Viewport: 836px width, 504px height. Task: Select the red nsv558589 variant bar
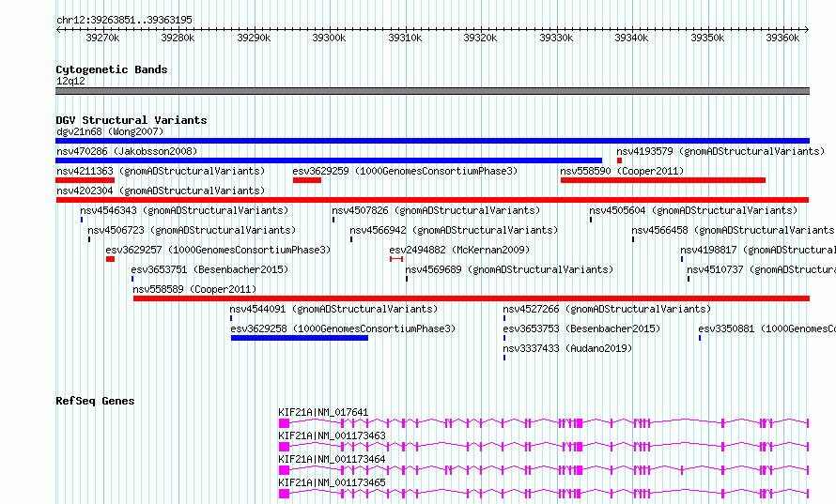(472, 298)
